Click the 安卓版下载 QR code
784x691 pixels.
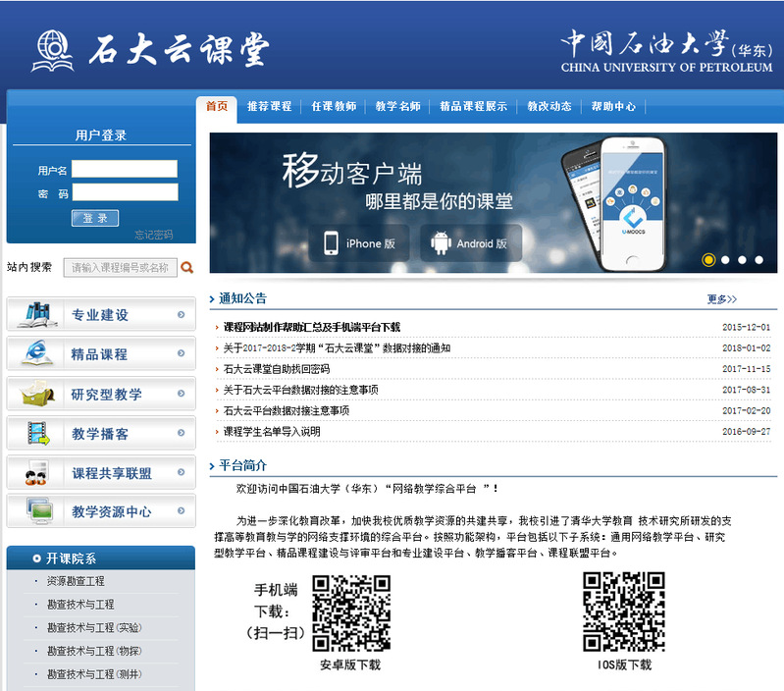[x=351, y=613]
